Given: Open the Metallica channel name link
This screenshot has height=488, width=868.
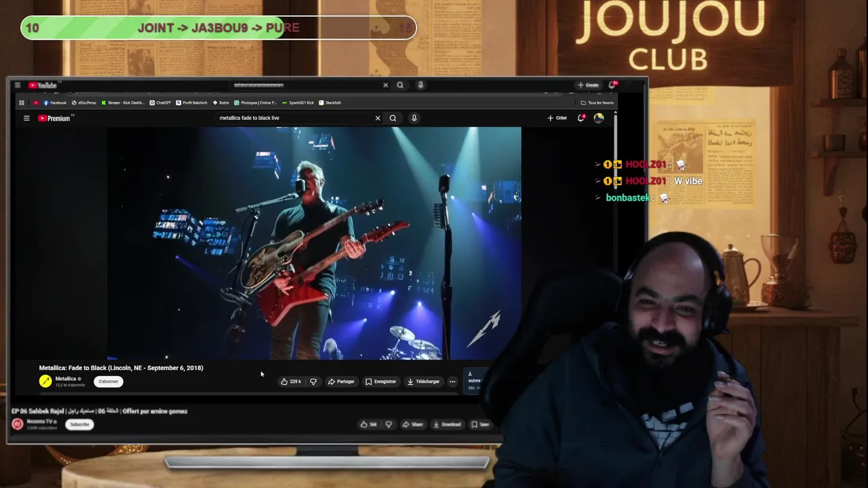Looking at the screenshot, I should tap(66, 379).
